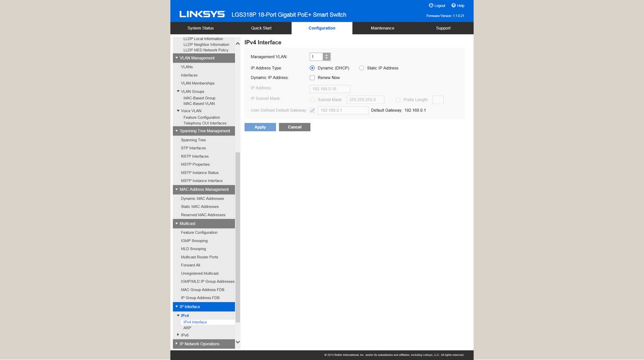Image resolution: width=644 pixels, height=360 pixels.
Task: Open LLDP Neighbor Information
Action: (206, 45)
